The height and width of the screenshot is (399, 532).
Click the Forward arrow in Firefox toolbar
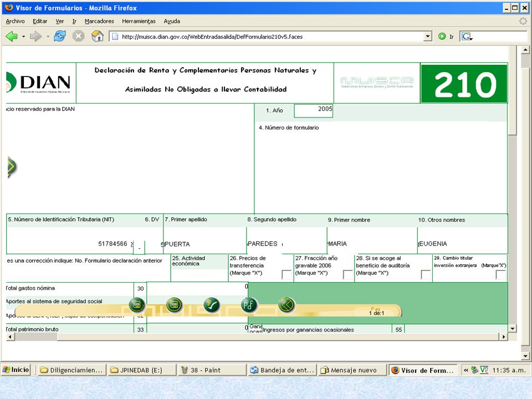coord(35,36)
